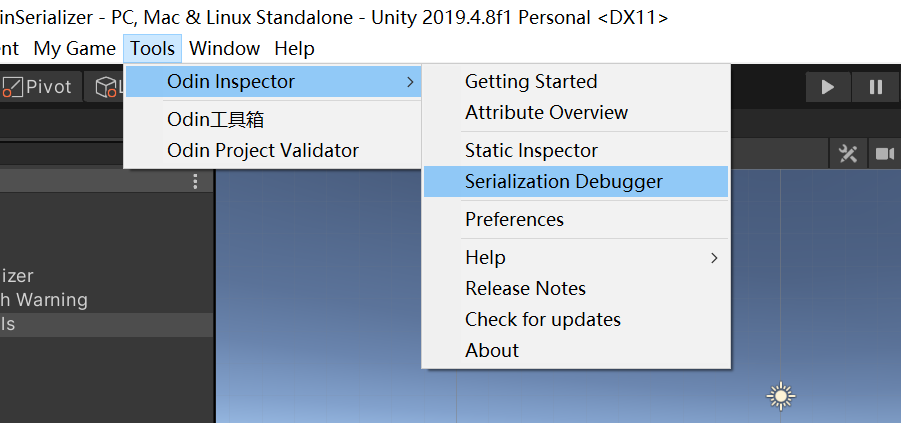Expand the Help submenu chevron
Screen dimensions: 901x423
click(x=714, y=258)
